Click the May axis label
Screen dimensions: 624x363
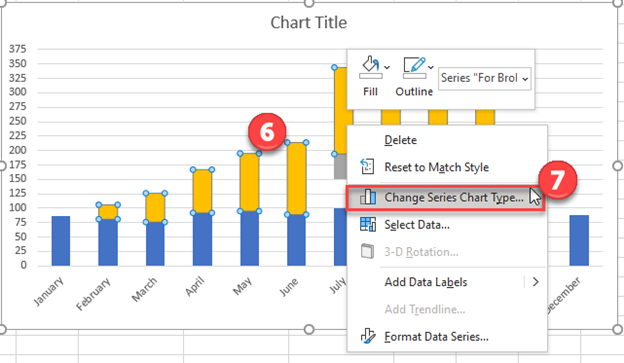point(243,286)
